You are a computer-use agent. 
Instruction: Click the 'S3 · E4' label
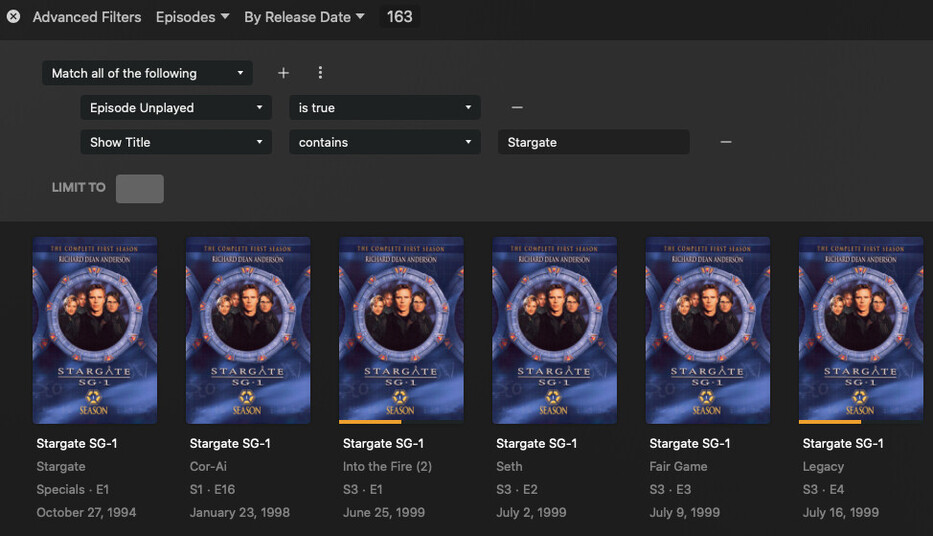(x=824, y=490)
